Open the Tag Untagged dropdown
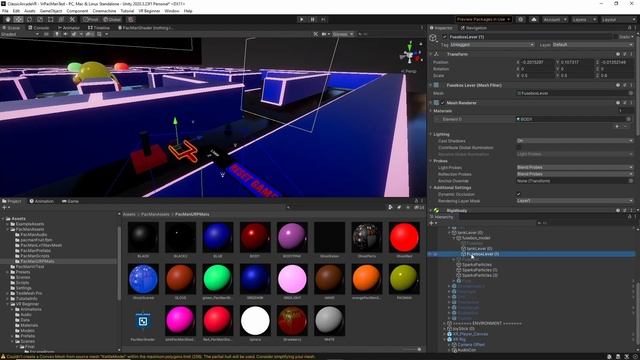The height and width of the screenshot is (360, 640). point(492,44)
